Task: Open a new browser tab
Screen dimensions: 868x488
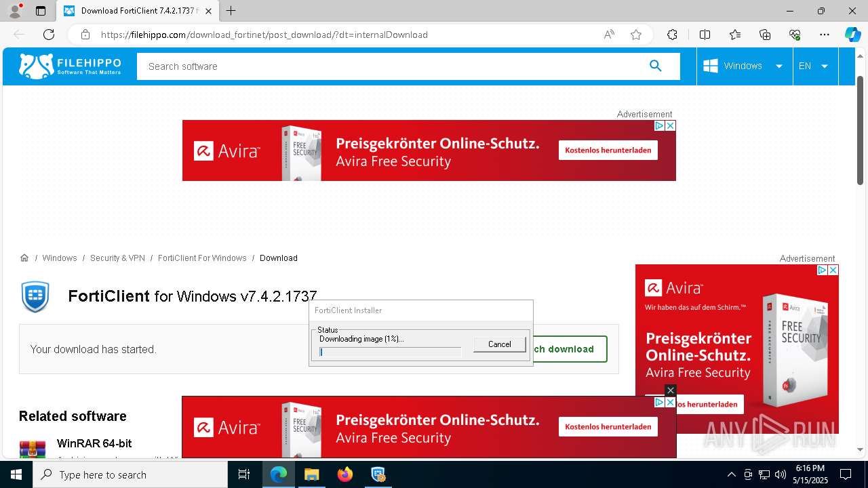Action: 231,11
